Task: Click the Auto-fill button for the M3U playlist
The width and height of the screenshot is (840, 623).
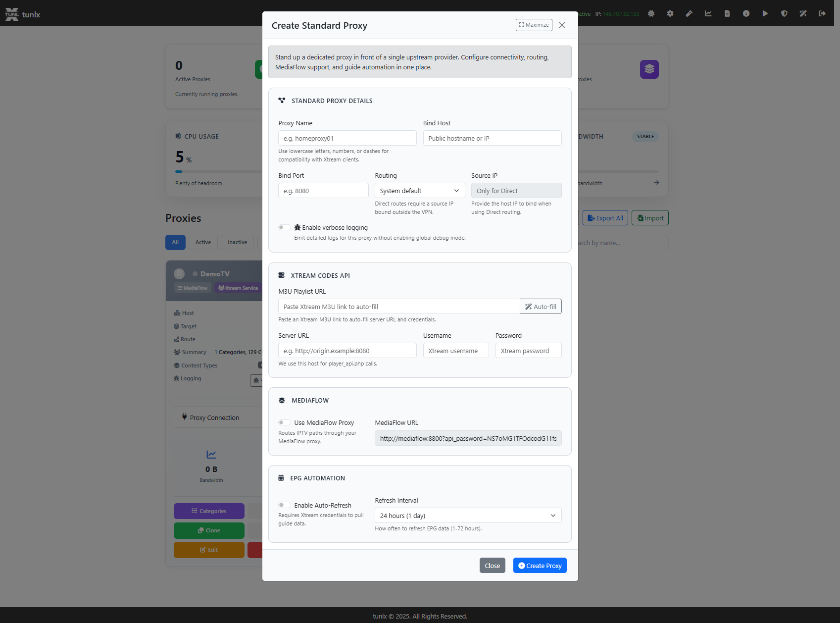Action: [541, 306]
